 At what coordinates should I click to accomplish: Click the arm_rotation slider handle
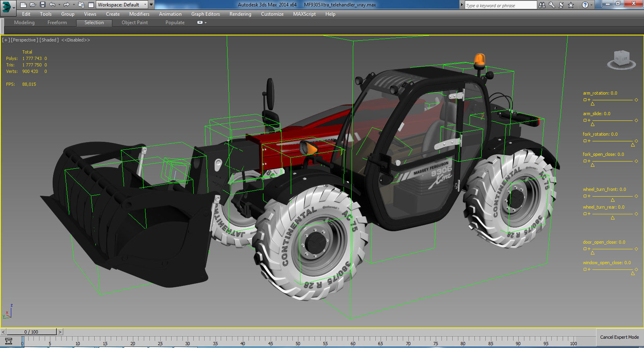(x=592, y=104)
